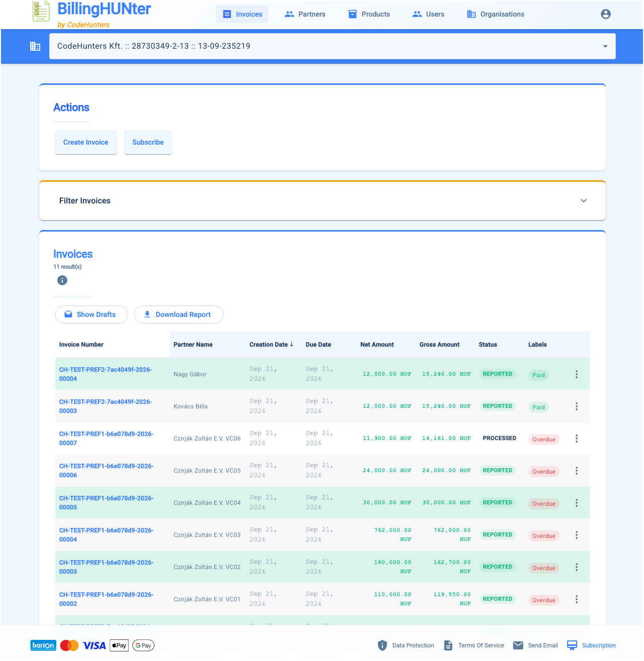Click the PROCESSED status text
The width and height of the screenshot is (644, 661).
coord(499,438)
